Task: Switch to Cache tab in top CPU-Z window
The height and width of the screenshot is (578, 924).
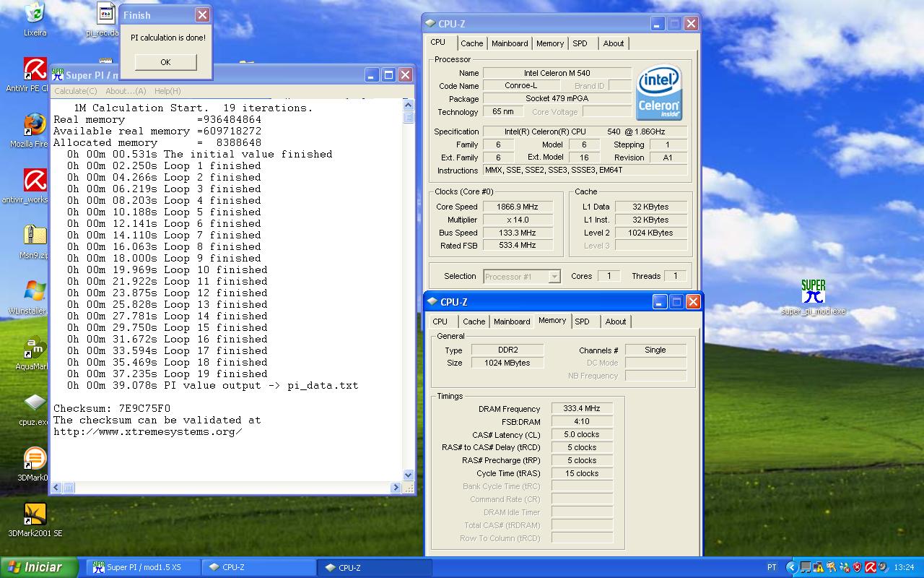Action: [x=472, y=43]
